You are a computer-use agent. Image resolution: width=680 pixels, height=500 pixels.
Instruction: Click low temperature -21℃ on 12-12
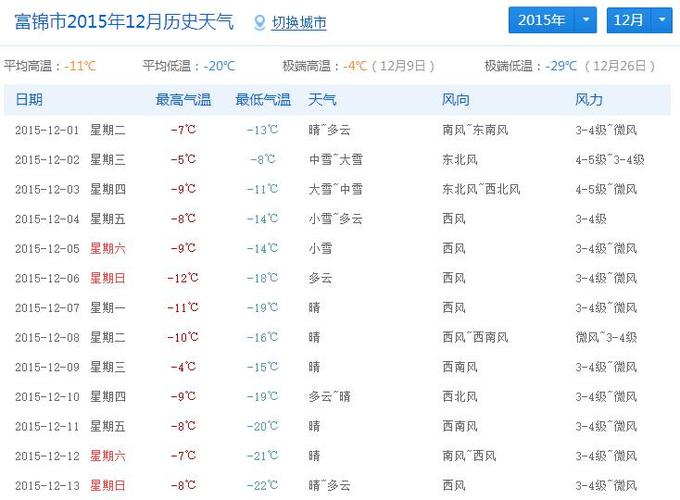(x=262, y=456)
